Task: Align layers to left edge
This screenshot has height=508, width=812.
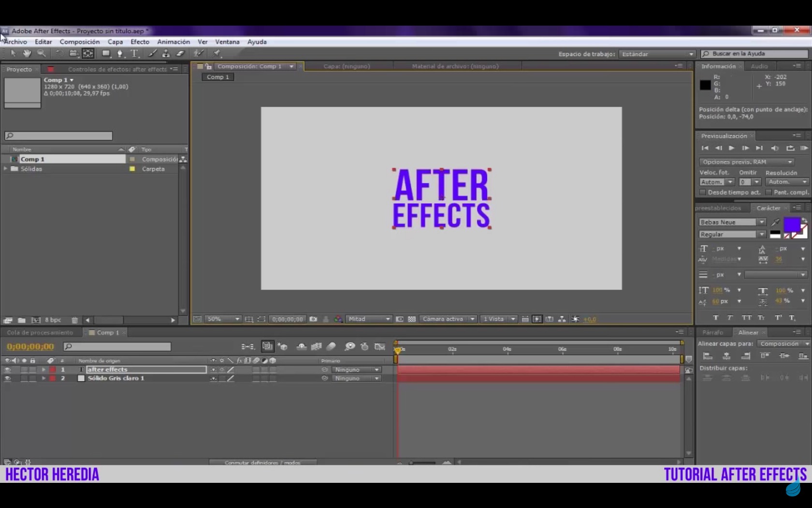Action: (x=708, y=356)
